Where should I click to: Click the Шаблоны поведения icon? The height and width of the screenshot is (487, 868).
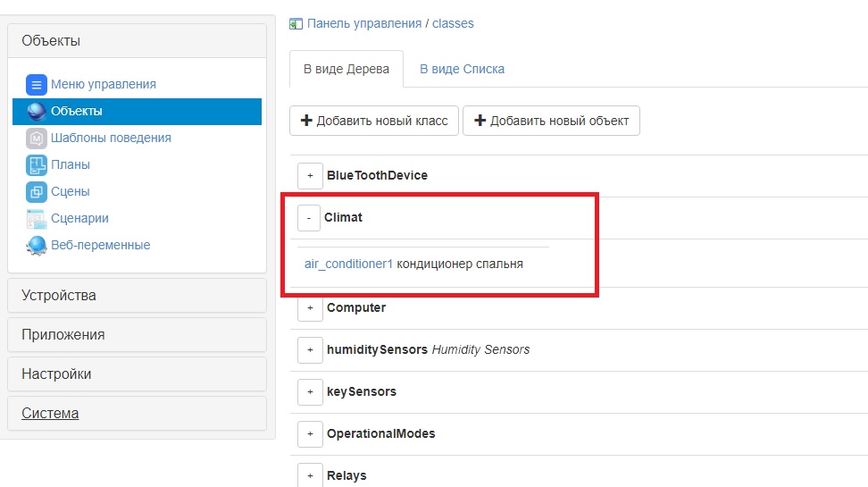point(36,139)
